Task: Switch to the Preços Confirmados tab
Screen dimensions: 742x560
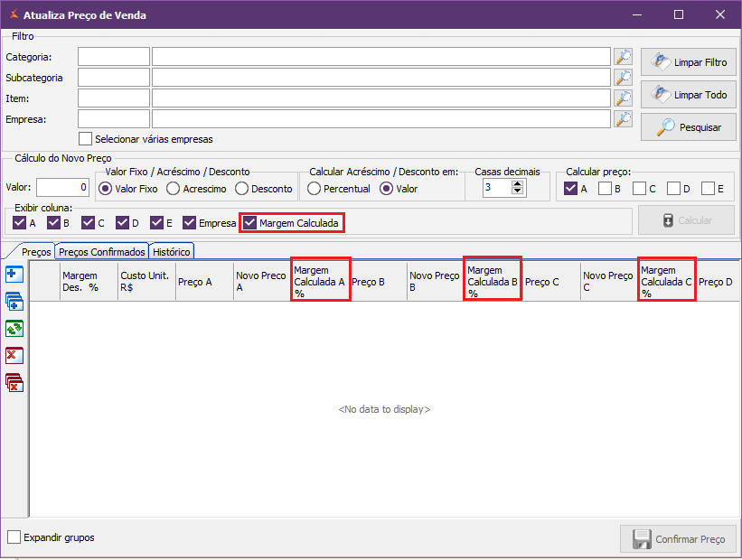Action: 102,252
